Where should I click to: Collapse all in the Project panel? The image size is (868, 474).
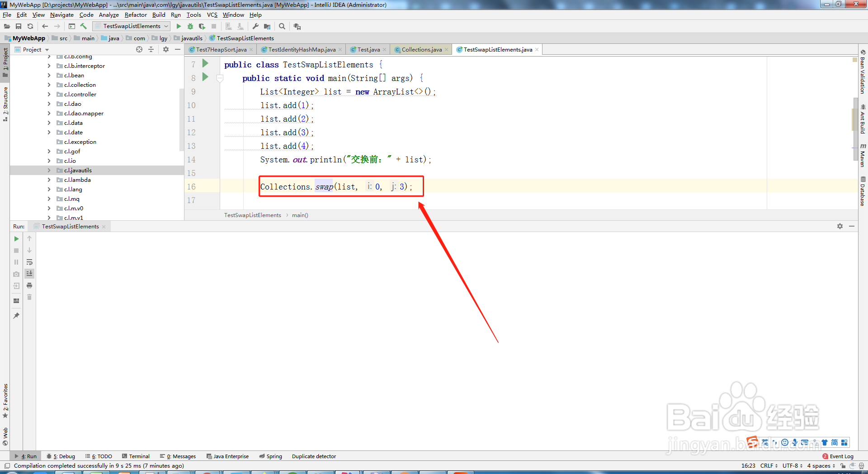[x=151, y=49]
